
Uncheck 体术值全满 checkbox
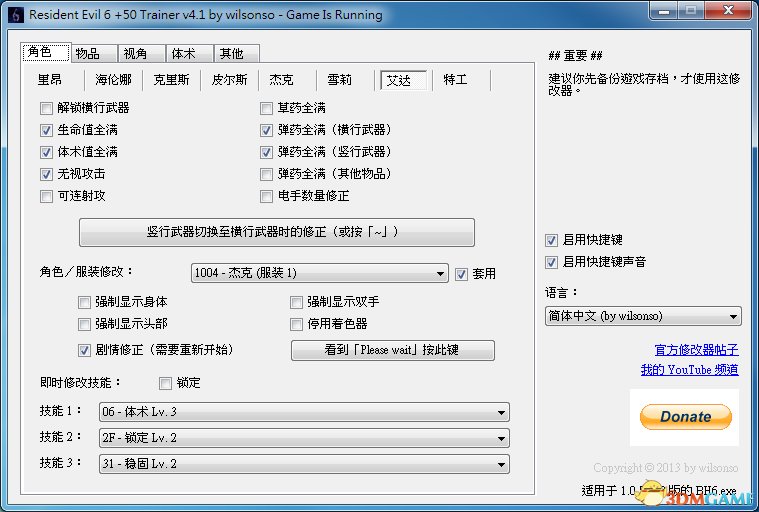46,152
